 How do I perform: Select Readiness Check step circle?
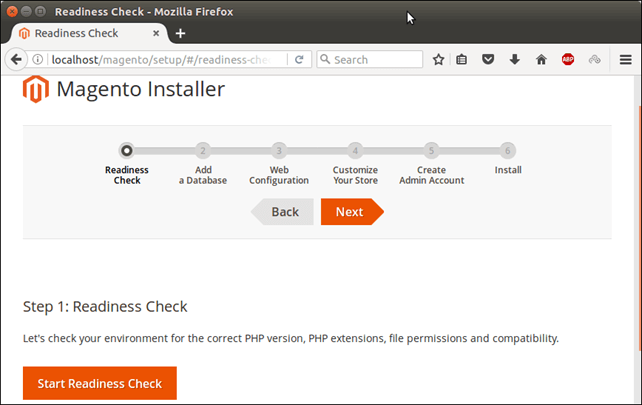tap(127, 151)
